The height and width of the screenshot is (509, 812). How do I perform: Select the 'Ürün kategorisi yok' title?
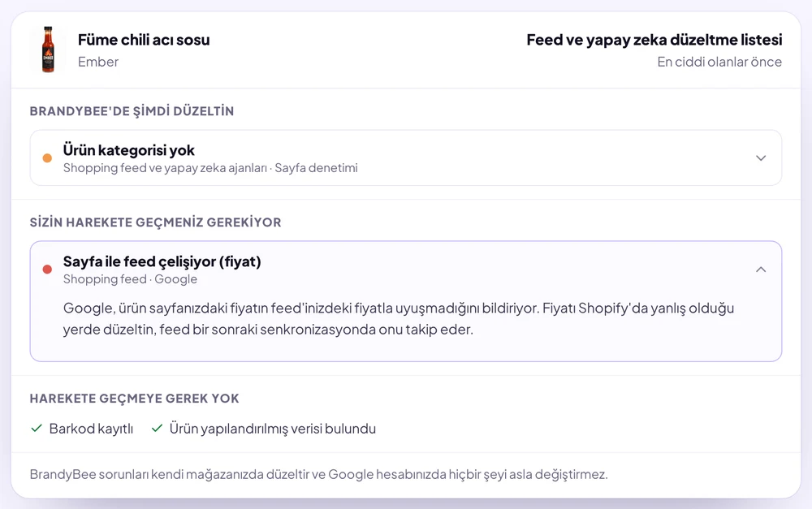click(x=128, y=150)
